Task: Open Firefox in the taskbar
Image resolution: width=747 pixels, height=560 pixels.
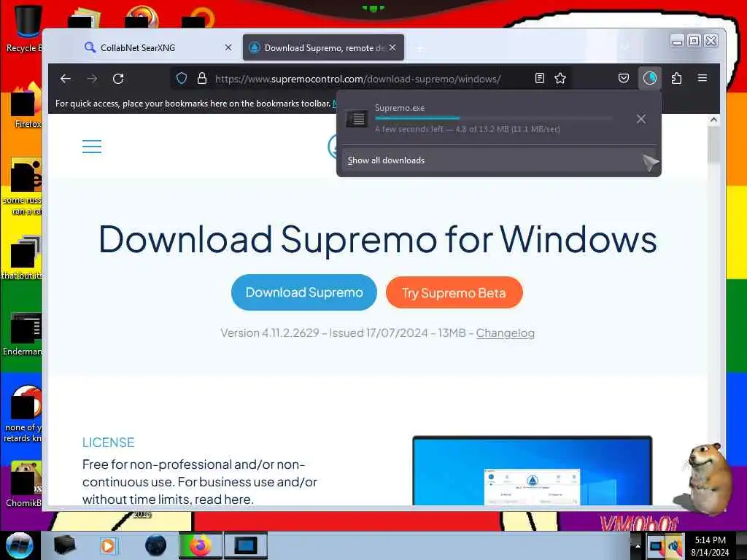Action: (x=201, y=545)
